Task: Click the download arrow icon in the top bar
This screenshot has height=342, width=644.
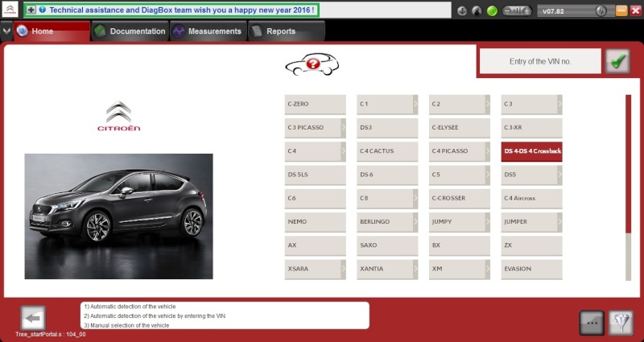Action: 462,11
